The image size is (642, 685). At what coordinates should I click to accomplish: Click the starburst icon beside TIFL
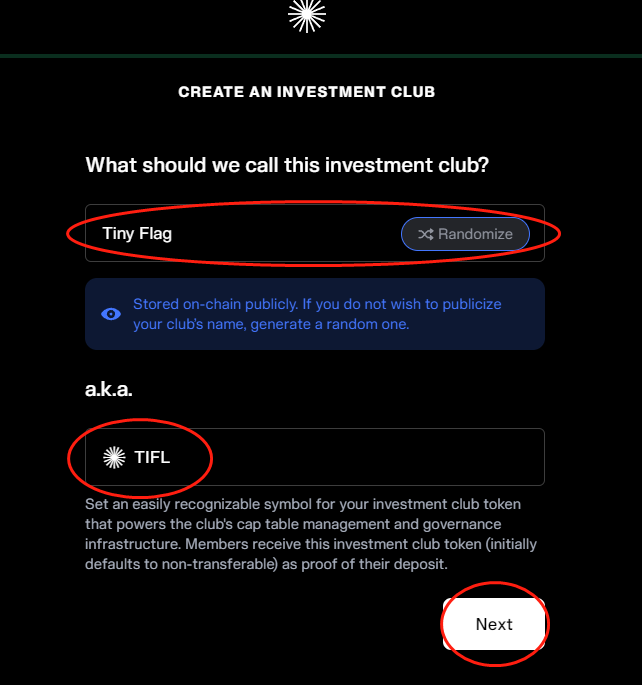[114, 457]
